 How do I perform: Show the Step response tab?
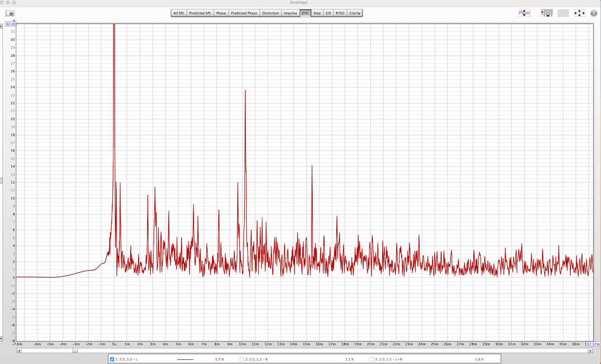pyautogui.click(x=317, y=13)
